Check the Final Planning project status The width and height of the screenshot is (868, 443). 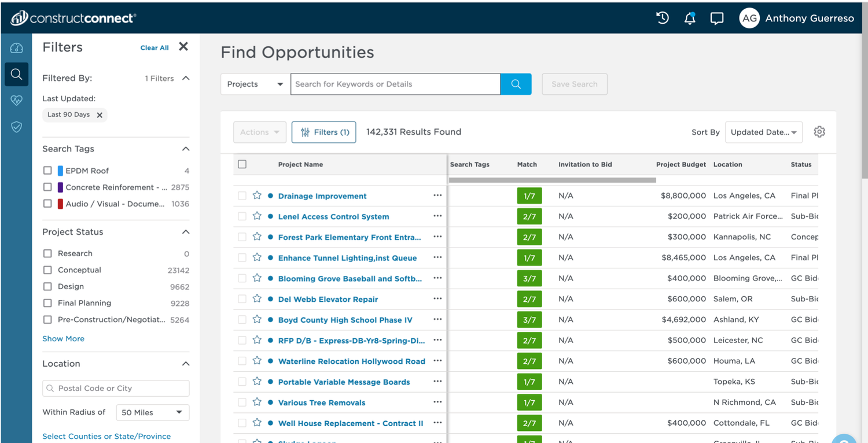click(47, 303)
